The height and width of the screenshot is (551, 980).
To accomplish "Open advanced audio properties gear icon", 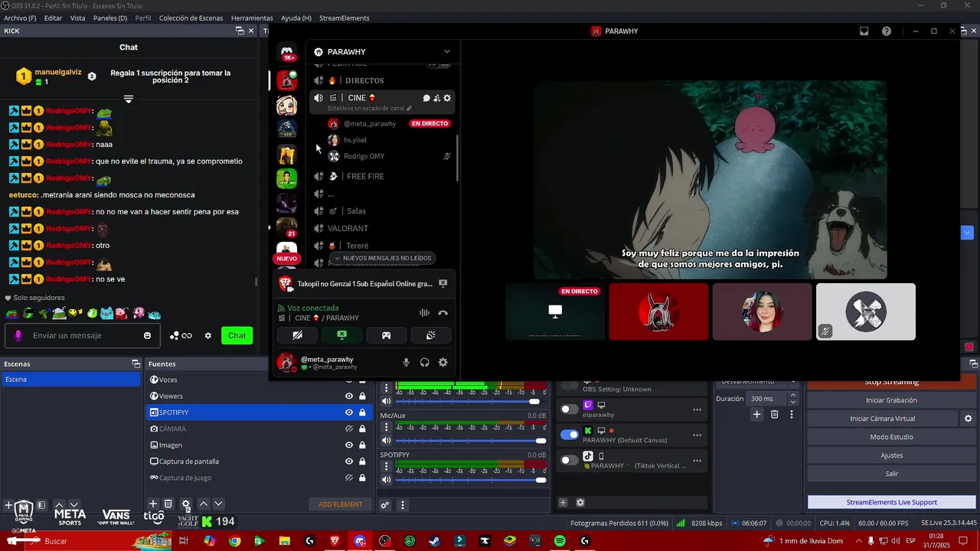I will coord(385,505).
